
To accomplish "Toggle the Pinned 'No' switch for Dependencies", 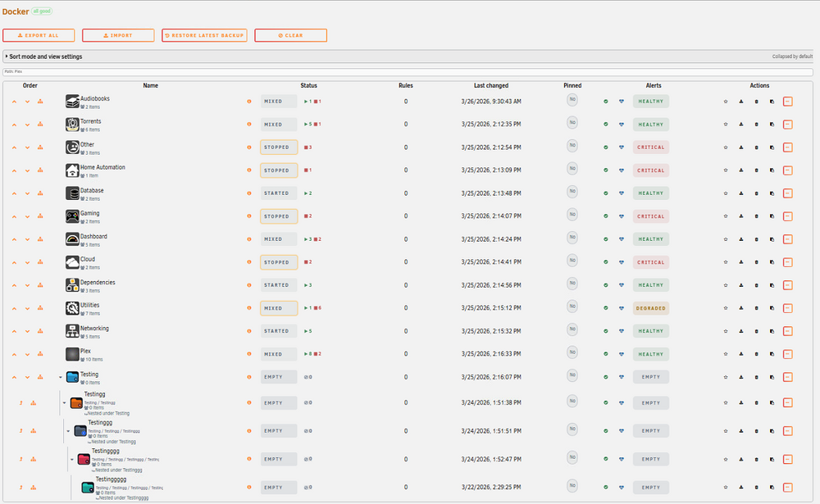I will (572, 284).
